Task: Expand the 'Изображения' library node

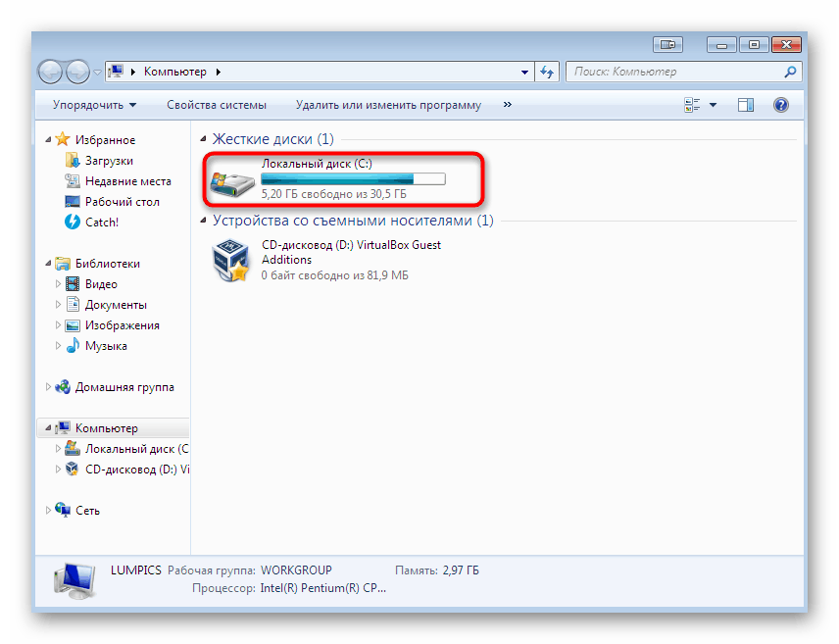Action: (59, 325)
